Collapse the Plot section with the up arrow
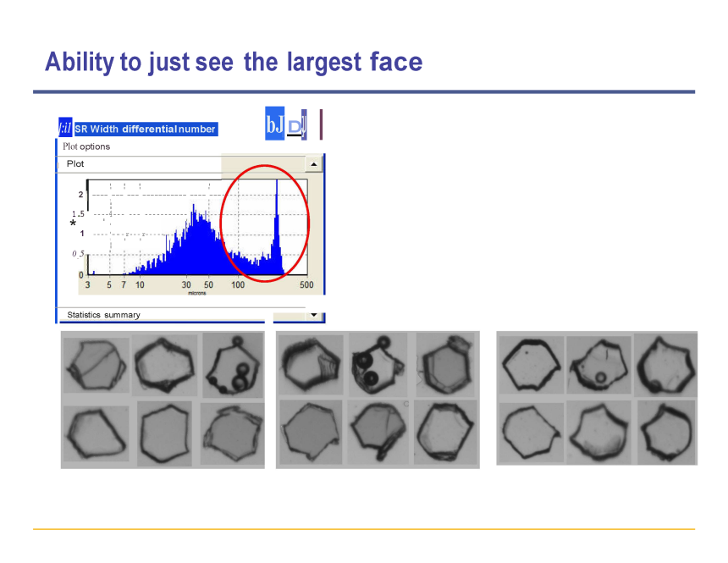The height and width of the screenshot is (563, 728). pyautogui.click(x=313, y=164)
